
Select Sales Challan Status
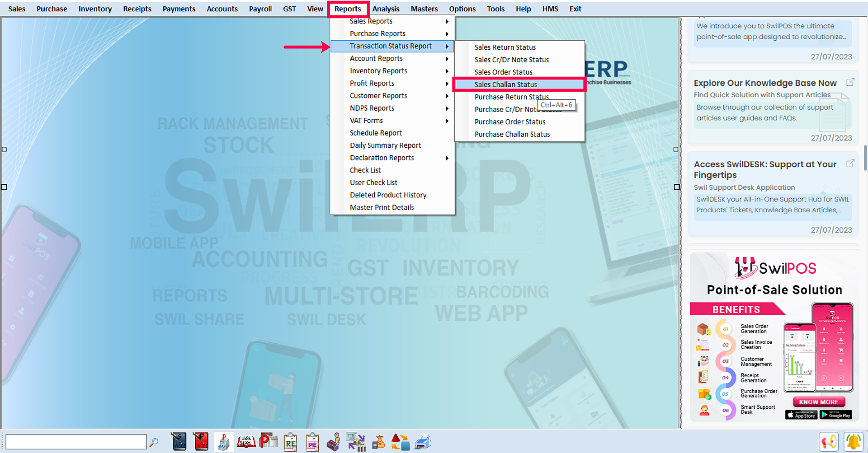pos(519,84)
